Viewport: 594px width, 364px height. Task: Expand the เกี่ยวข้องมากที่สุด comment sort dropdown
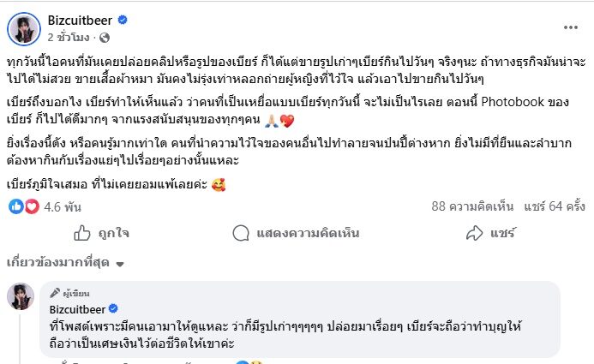pyautogui.click(x=65, y=262)
